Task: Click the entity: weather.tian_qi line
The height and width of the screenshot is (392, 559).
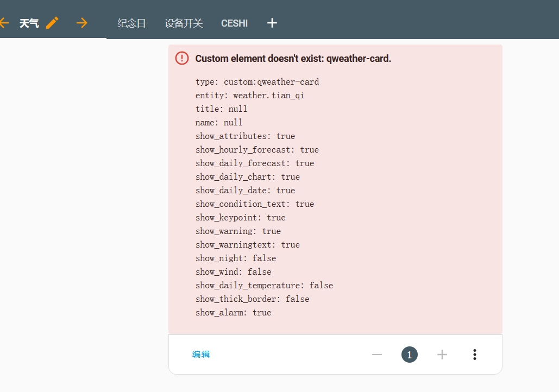Action: [249, 96]
